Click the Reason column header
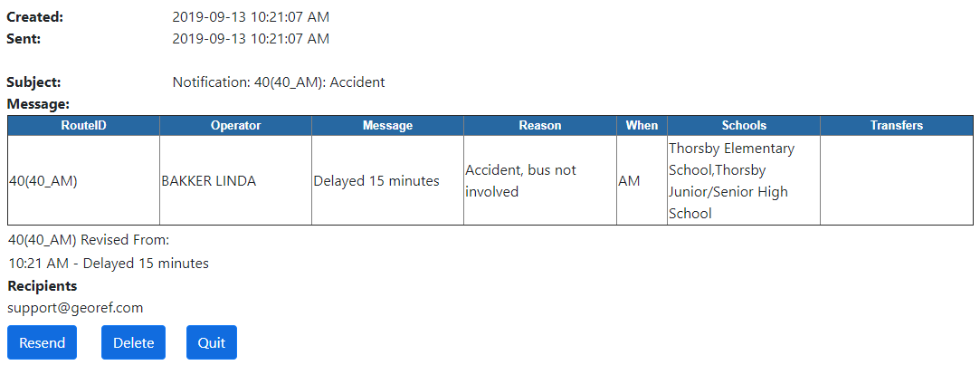This screenshot has height=365, width=980. (x=540, y=126)
